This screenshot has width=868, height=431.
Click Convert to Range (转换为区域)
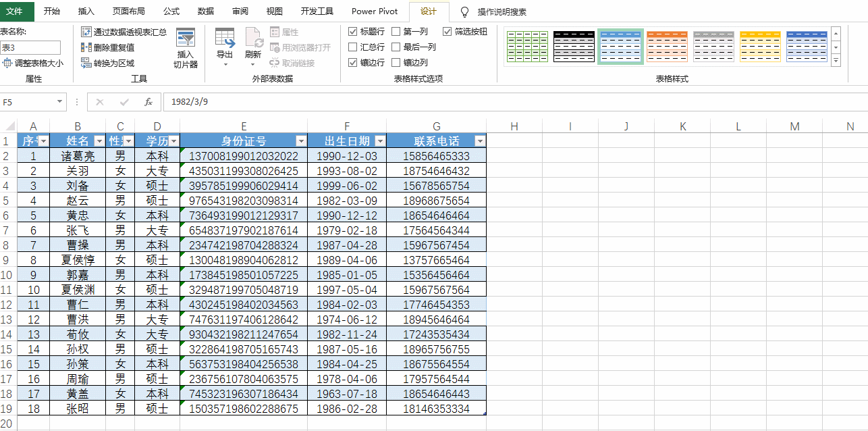click(107, 63)
